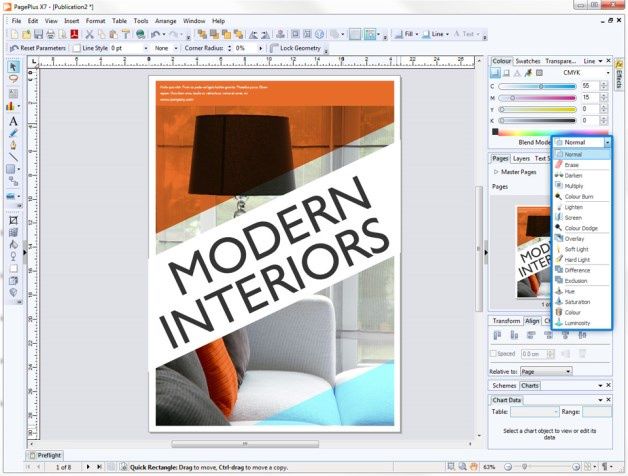Click the Corner Radius percentage field
628x476 pixels.
point(246,48)
